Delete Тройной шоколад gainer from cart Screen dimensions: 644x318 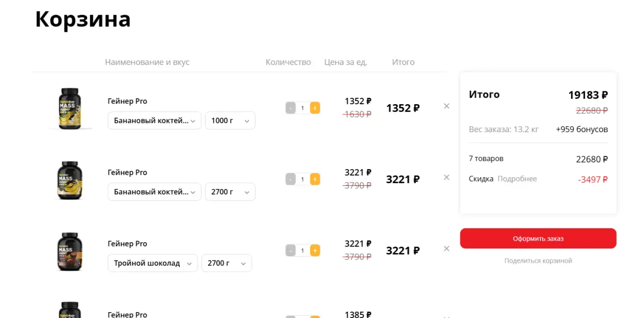[x=447, y=249]
